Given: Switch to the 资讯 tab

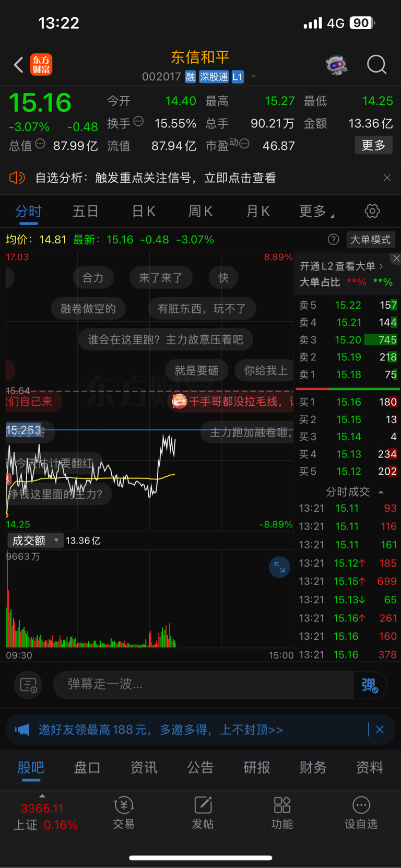Looking at the screenshot, I should (144, 768).
